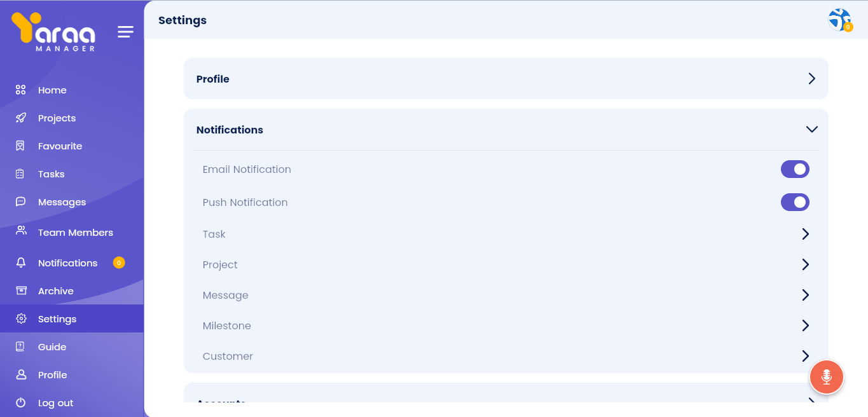Viewport: 868px width, 417px height.
Task: Click the Yaraa Manager logo
Action: [54, 32]
